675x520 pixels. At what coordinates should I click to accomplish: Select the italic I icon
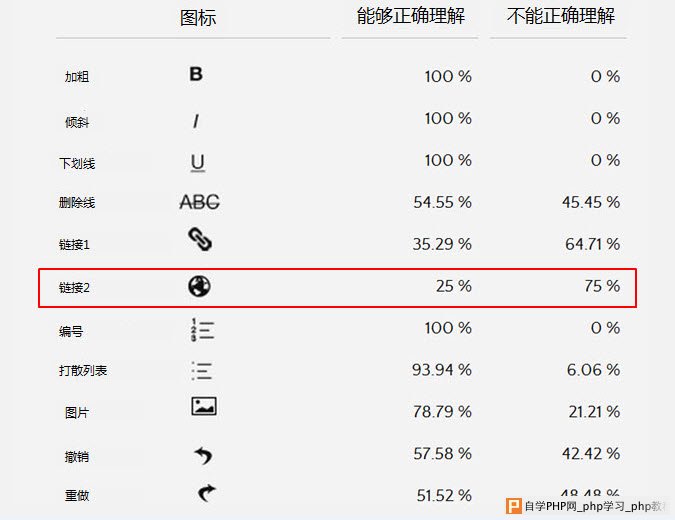coord(196,121)
